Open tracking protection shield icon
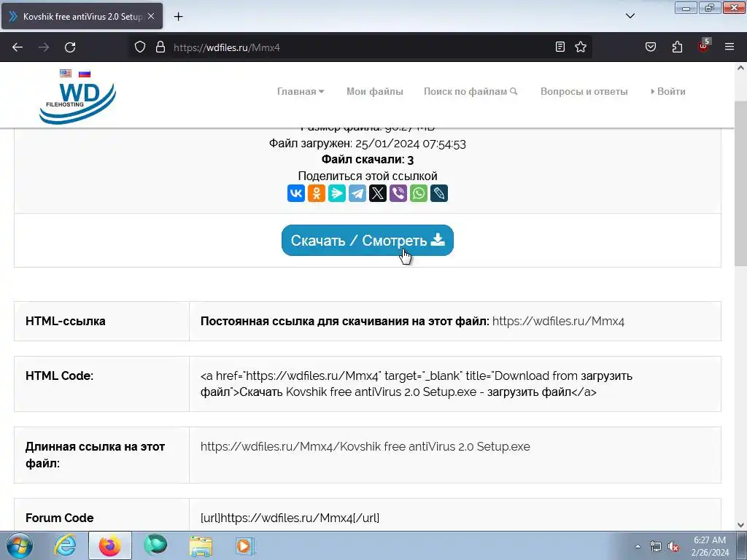 tap(139, 47)
